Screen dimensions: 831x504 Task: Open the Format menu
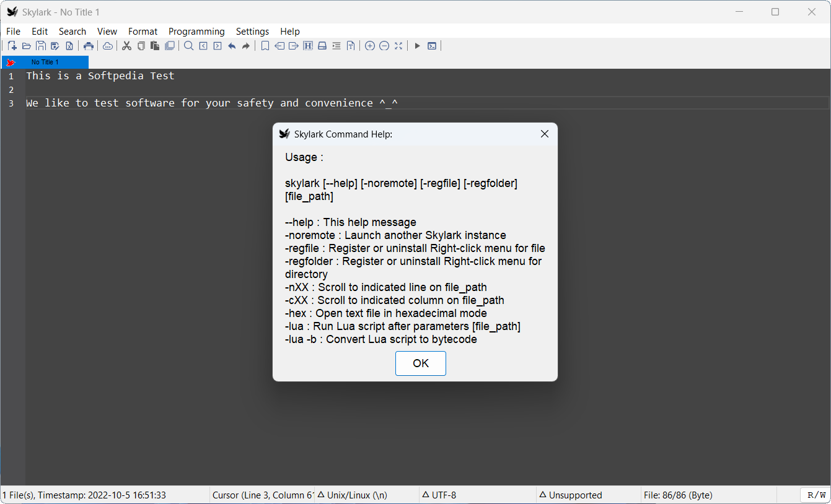pyautogui.click(x=143, y=32)
